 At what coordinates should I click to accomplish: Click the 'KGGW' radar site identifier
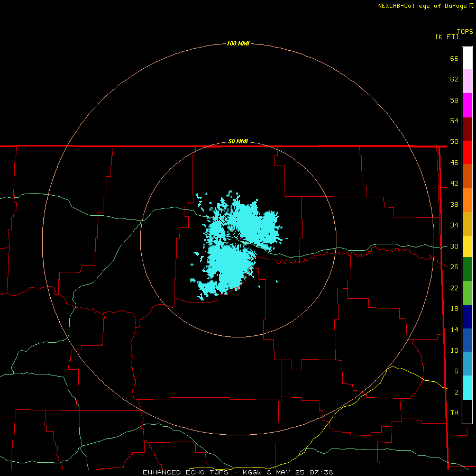point(253,472)
